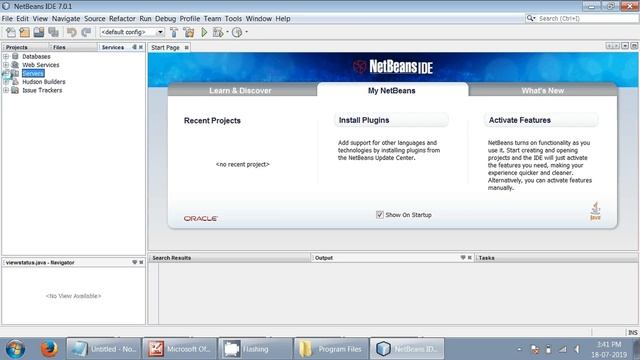Close the Services panel
The height and width of the screenshot is (360, 640).
tap(141, 47)
